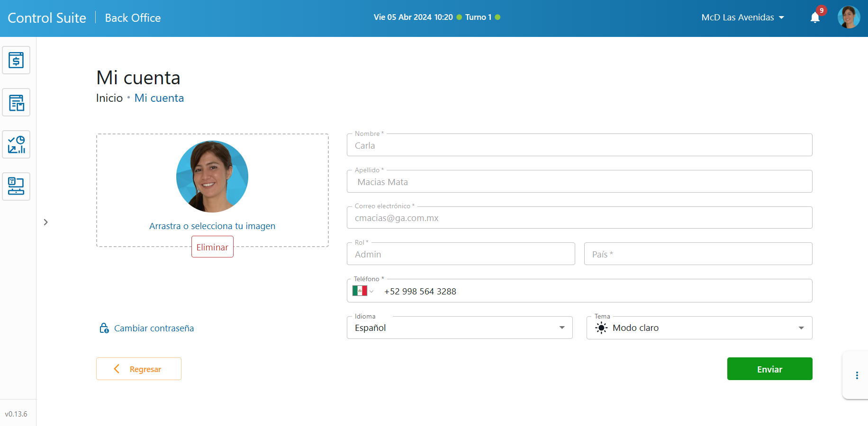Screen dimensions: 868x426
Task: Click the three-dot floating options icon
Action: pos(857,375)
